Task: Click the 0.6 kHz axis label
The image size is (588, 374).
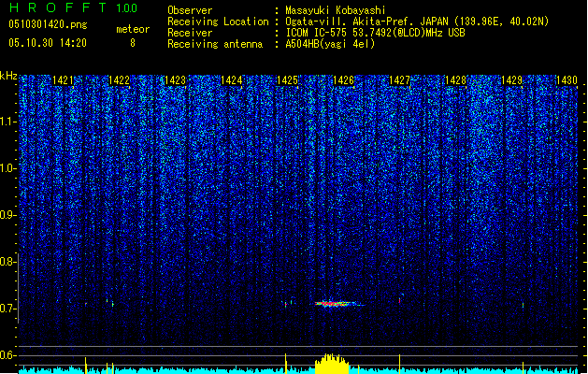Action: pyautogui.click(x=7, y=355)
